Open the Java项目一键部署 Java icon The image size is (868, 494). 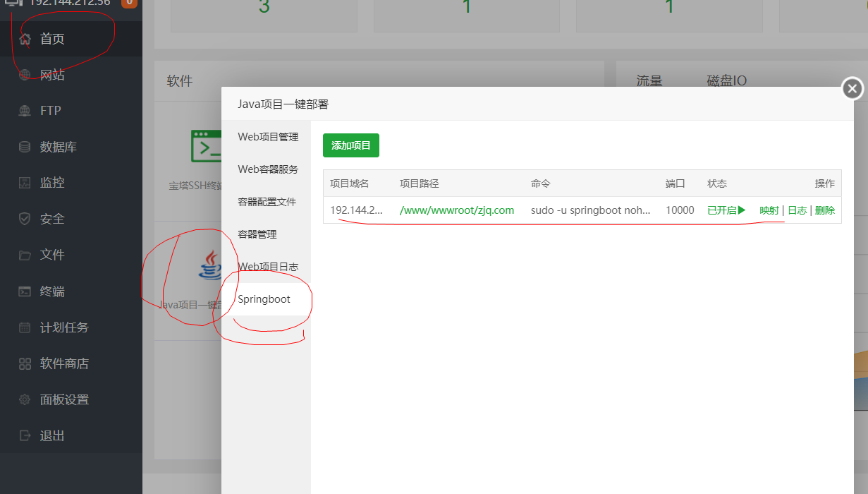[211, 267]
